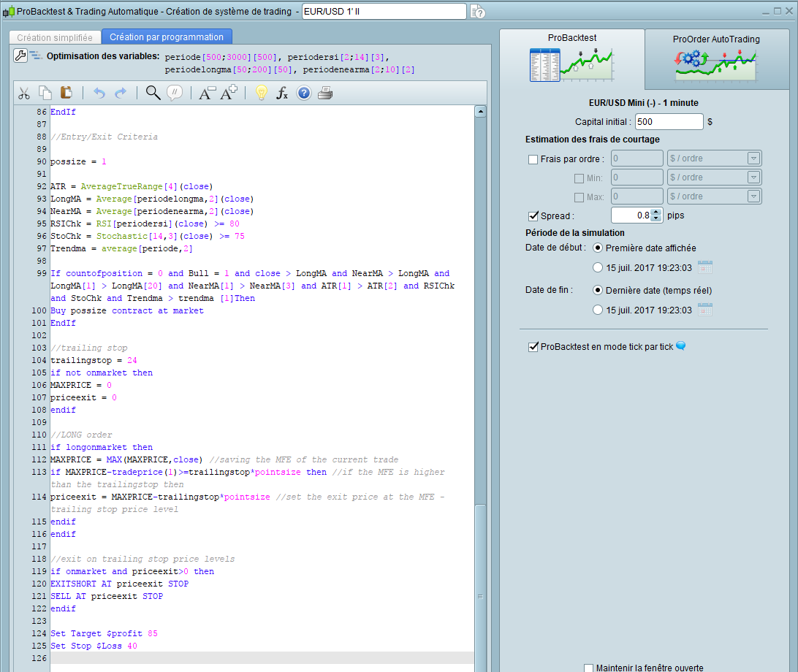Open the fx function library

282,93
